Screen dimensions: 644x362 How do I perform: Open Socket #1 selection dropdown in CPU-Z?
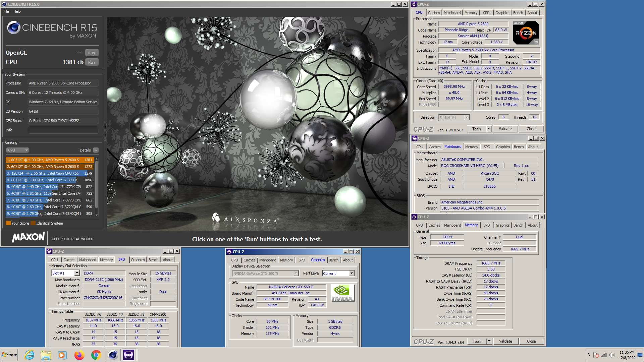pyautogui.click(x=467, y=117)
